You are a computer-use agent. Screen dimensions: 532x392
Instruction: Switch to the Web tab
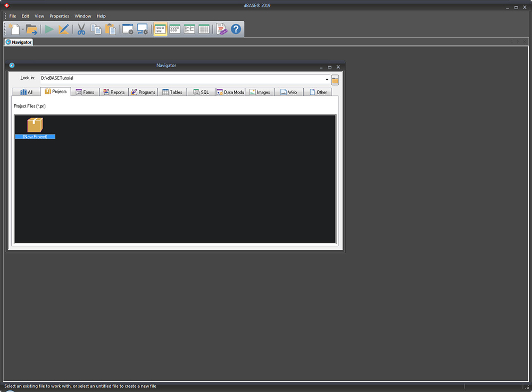pos(289,92)
